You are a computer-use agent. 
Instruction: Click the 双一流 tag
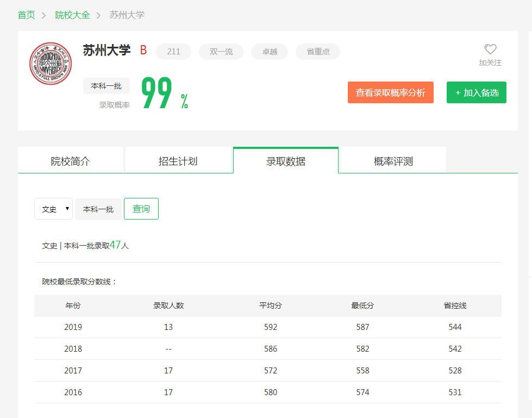click(221, 52)
